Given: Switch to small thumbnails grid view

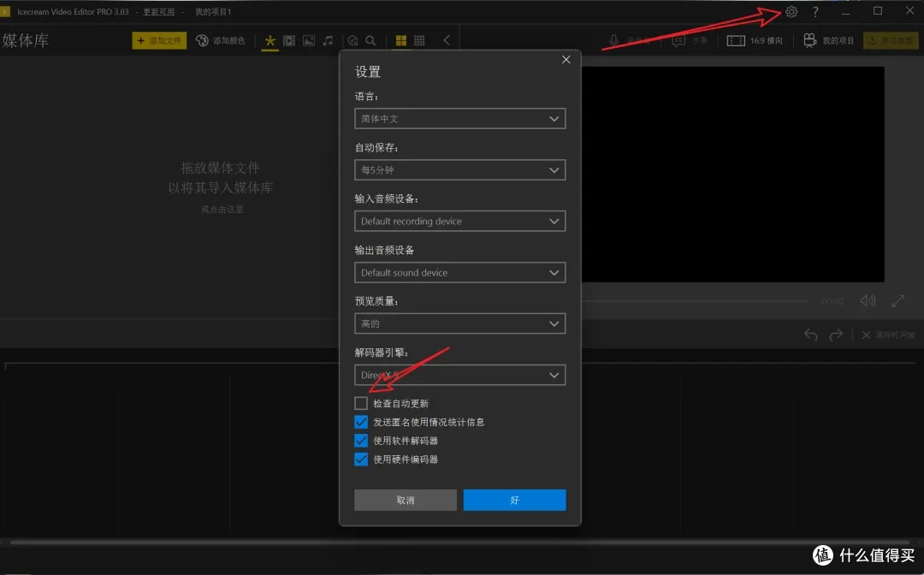Looking at the screenshot, I should pos(419,41).
